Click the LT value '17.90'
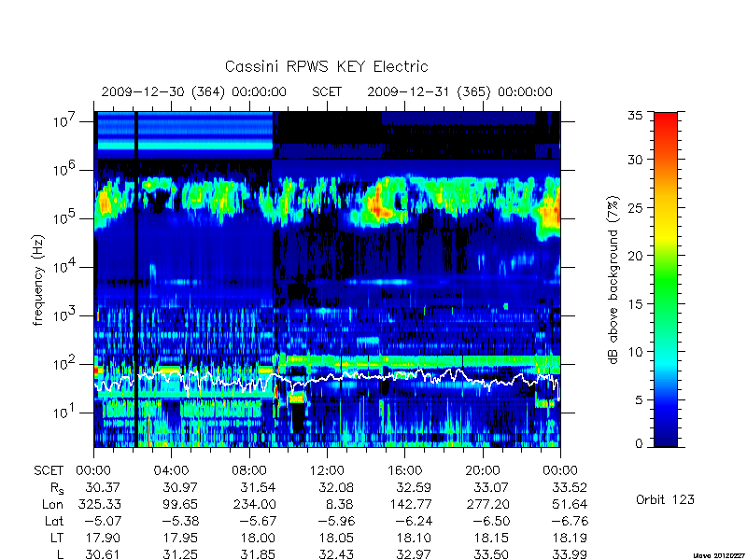Viewport: 747px width, 560px height. 103,539
